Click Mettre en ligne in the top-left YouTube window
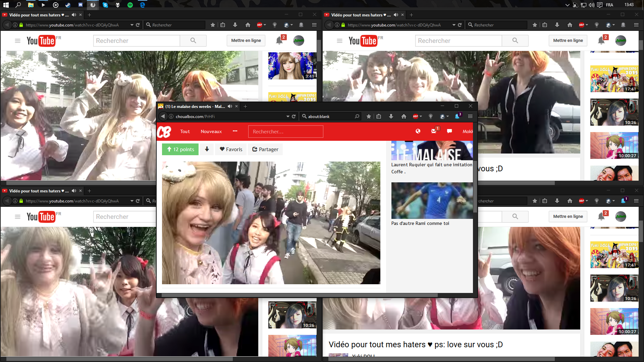The image size is (644, 362). coord(246,41)
